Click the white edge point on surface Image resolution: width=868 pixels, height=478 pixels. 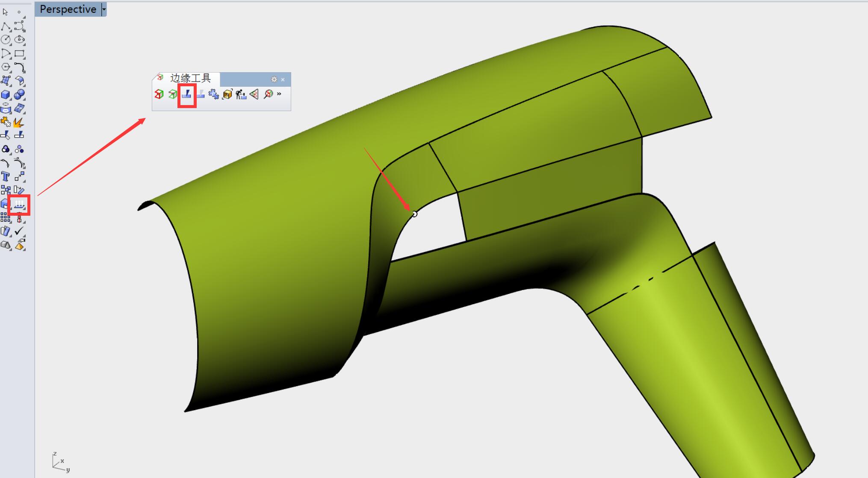pyautogui.click(x=414, y=214)
